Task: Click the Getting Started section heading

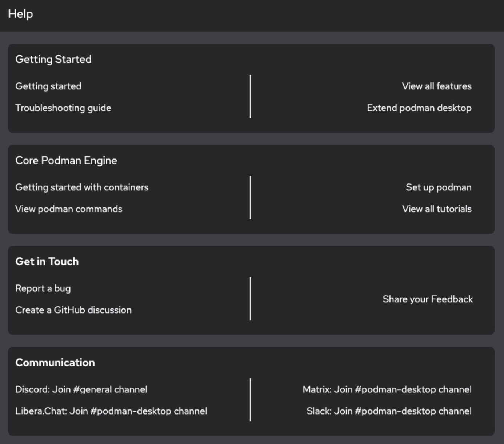Action: click(53, 59)
